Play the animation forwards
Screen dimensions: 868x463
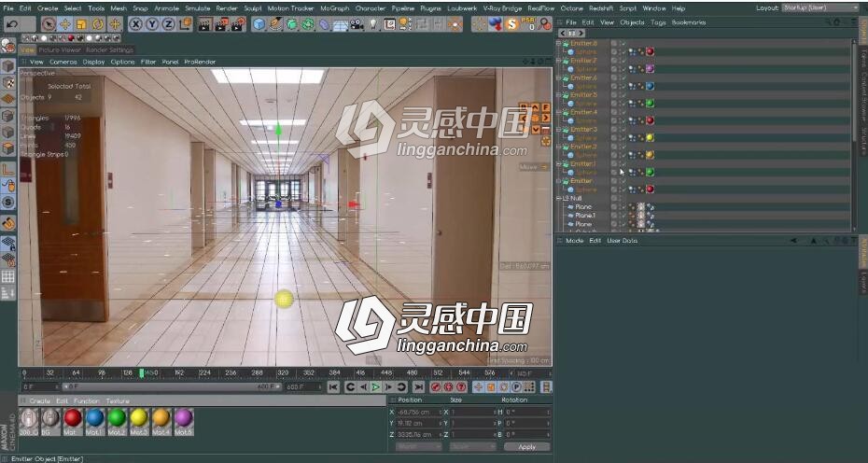click(x=376, y=387)
